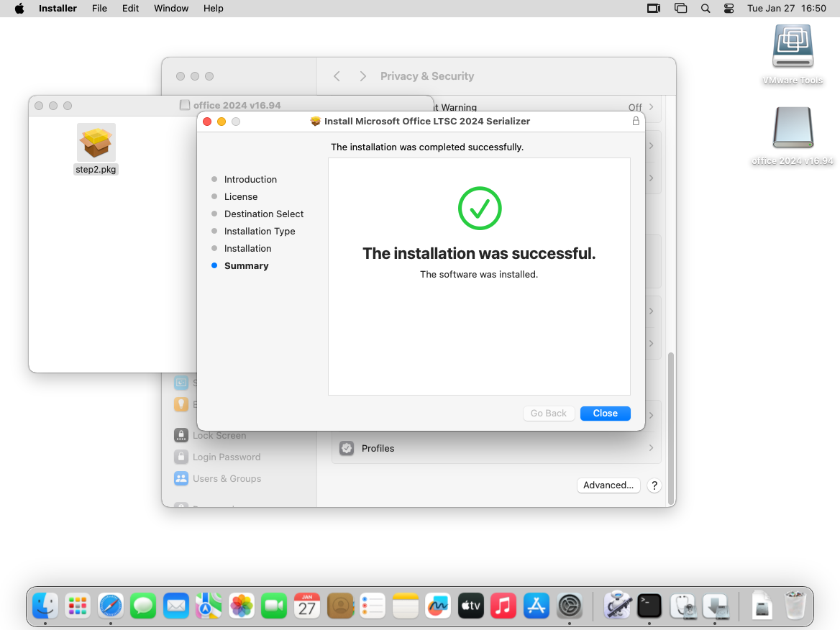Click the Advanced... button
This screenshot has height=630, width=840.
(x=608, y=485)
